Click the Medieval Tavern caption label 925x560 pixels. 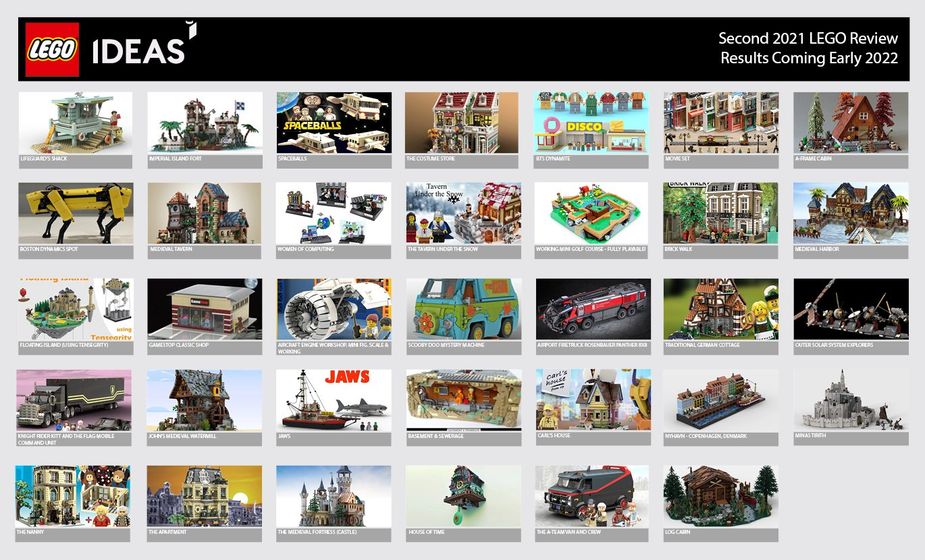click(204, 251)
